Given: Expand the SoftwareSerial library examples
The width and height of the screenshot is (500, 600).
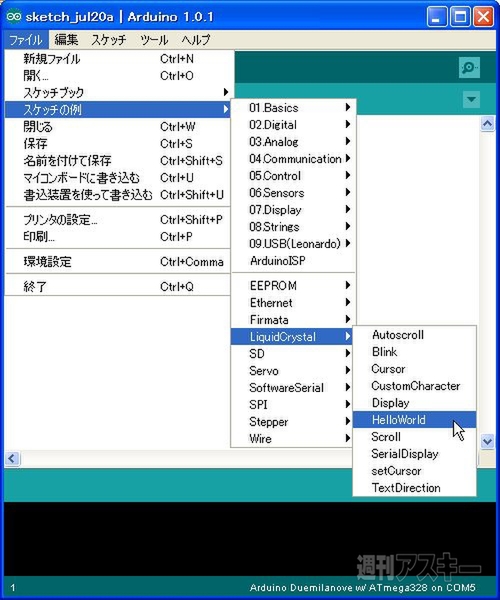Looking at the screenshot, I should coord(293,388).
